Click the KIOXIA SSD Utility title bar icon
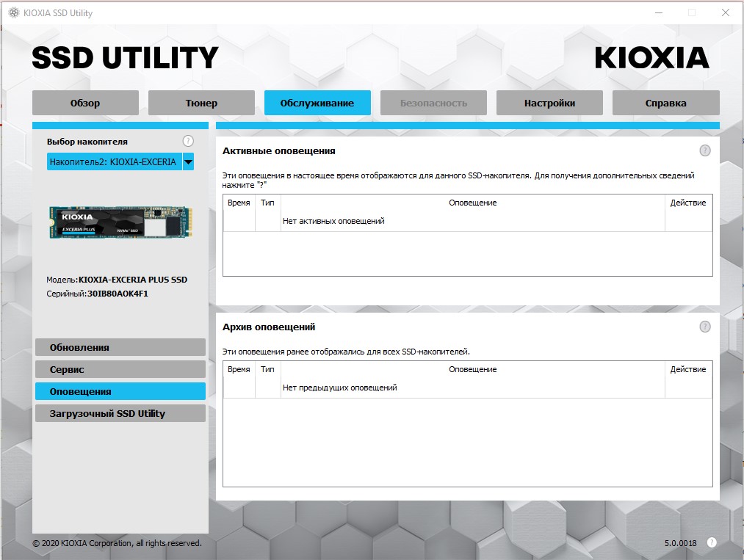Screen dimensions: 744x560 pyautogui.click(x=14, y=12)
